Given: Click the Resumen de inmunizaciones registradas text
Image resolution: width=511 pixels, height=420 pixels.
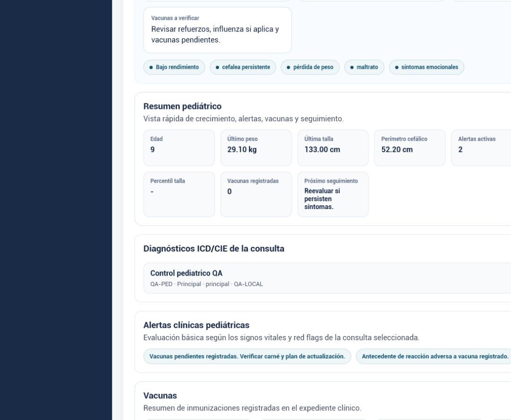Looking at the screenshot, I should click(x=252, y=408).
